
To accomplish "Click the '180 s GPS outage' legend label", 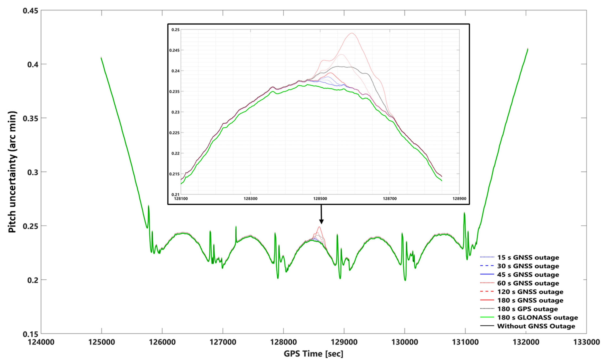I will pos(527,309).
